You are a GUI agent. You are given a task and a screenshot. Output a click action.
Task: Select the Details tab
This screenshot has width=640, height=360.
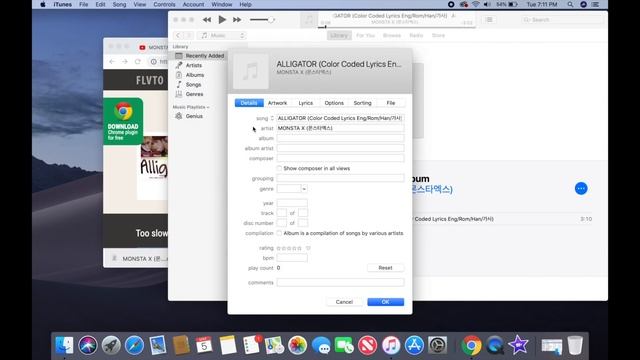tap(249, 103)
